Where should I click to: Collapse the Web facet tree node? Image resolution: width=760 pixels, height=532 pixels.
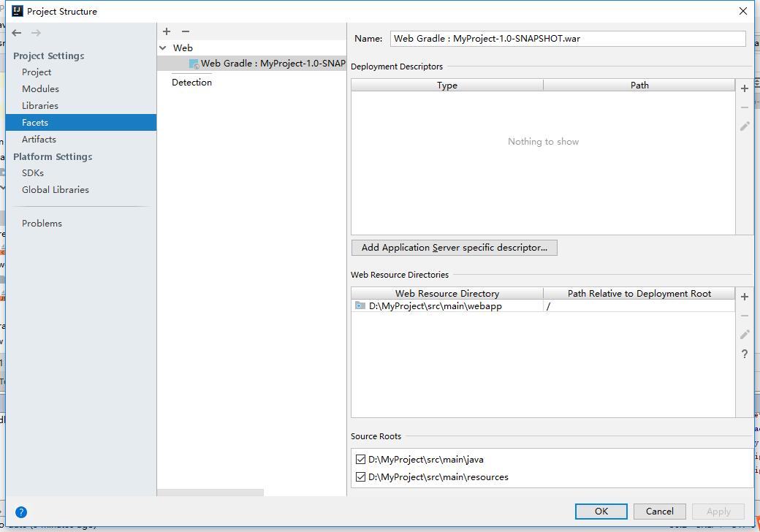(x=163, y=48)
